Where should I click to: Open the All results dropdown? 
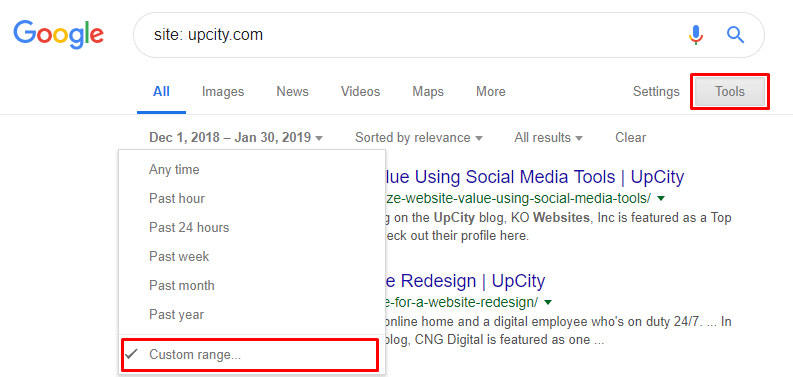(549, 137)
